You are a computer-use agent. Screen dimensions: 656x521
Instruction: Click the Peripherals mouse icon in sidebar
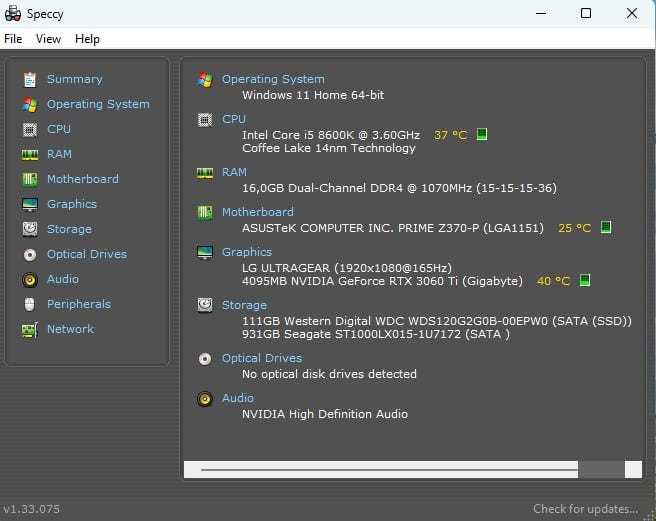[30, 304]
